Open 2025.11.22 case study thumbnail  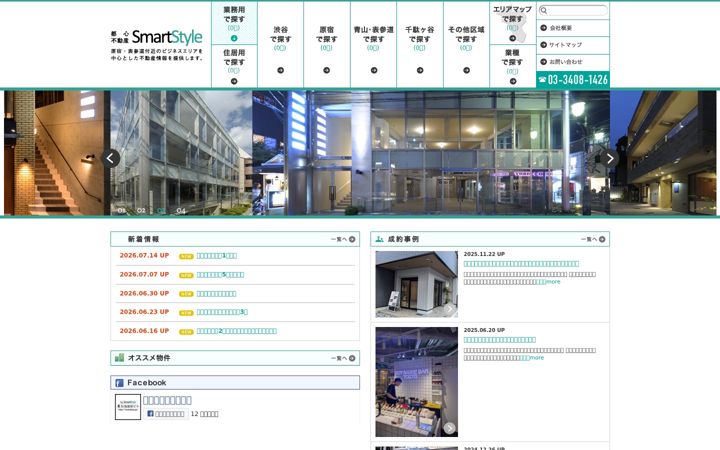[x=416, y=284]
